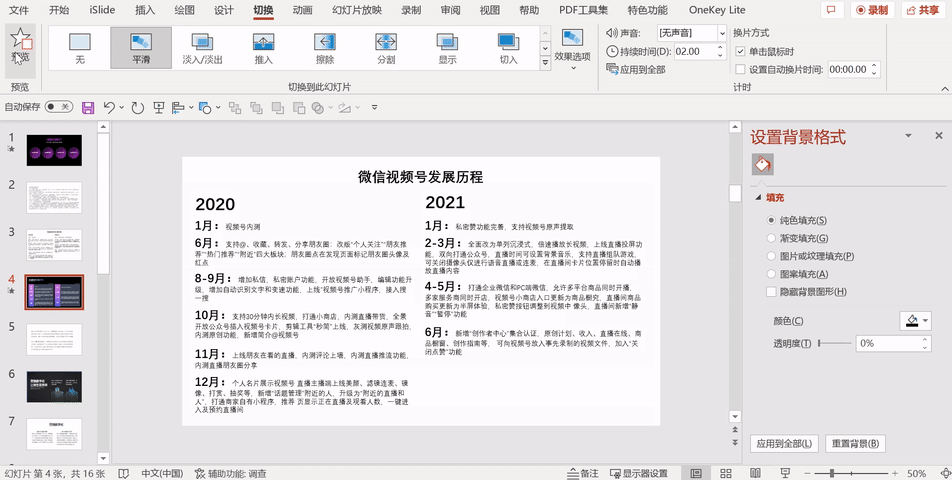The width and height of the screenshot is (952, 480).
Task: Click the zoom slider in status bar
Action: coord(851,473)
